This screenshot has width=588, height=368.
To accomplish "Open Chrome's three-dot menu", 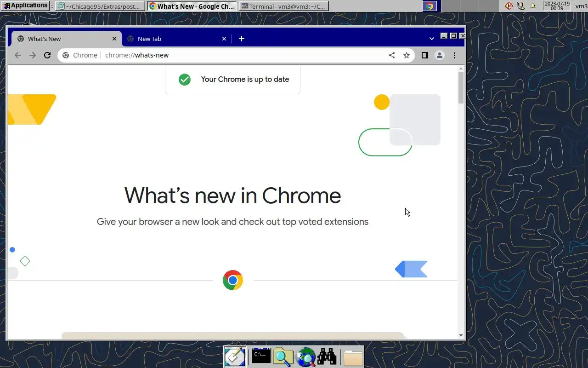I will [454, 55].
